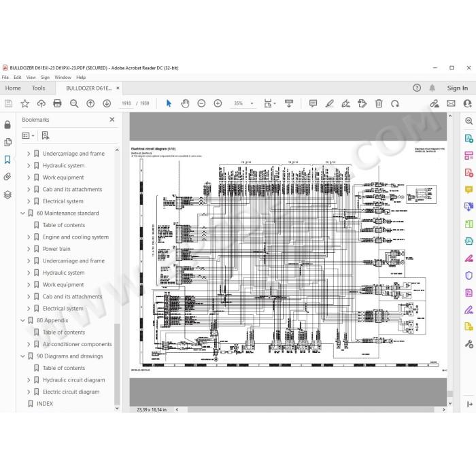Open the View menu

pyautogui.click(x=31, y=77)
